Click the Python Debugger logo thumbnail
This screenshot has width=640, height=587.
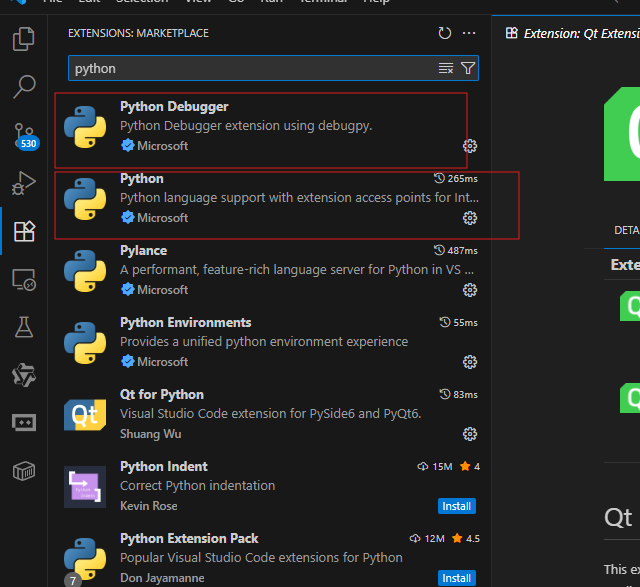pos(85,127)
